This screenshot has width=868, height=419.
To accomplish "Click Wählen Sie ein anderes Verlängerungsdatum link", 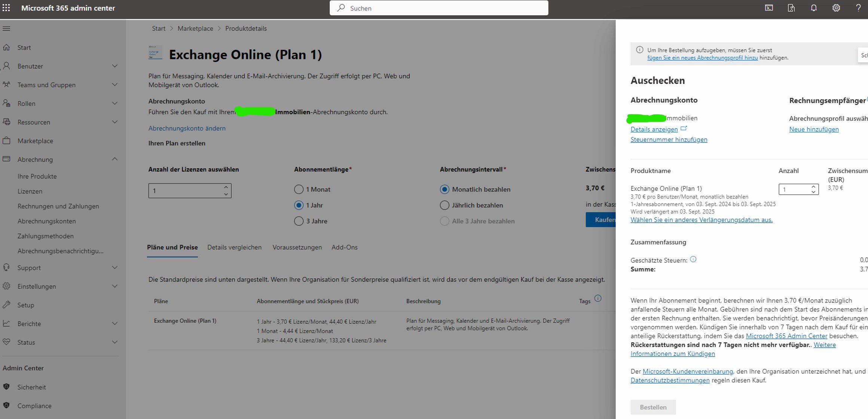I will (701, 220).
